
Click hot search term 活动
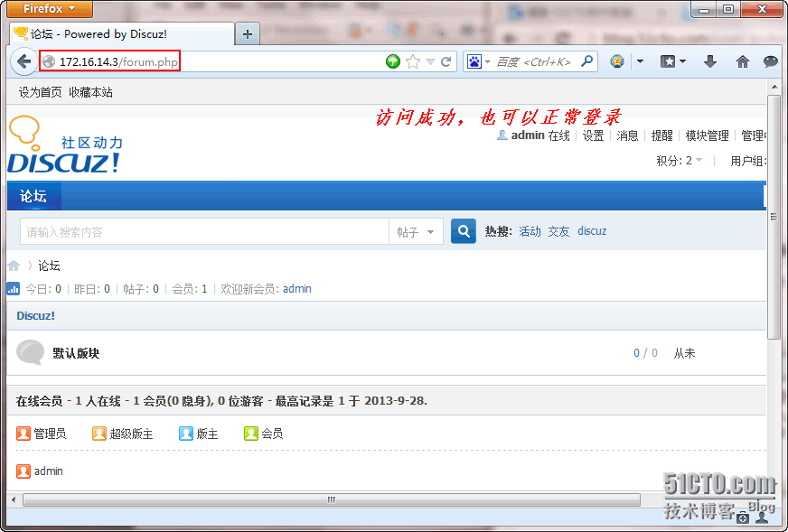[x=530, y=231]
